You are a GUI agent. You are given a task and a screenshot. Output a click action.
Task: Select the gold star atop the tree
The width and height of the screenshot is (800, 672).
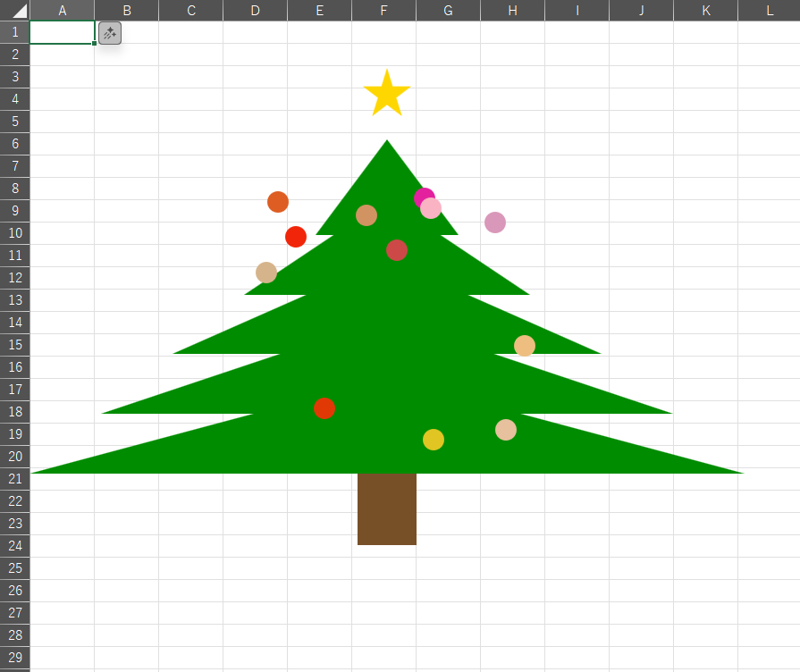[x=387, y=93]
